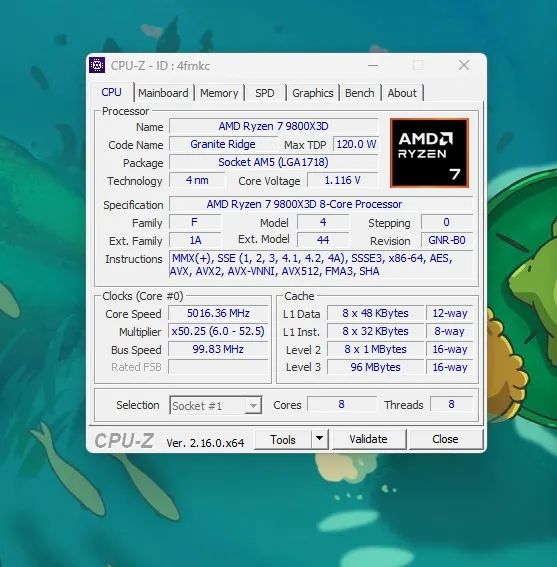Click the Core Speed value 5016.36 MHz

pyautogui.click(x=218, y=313)
